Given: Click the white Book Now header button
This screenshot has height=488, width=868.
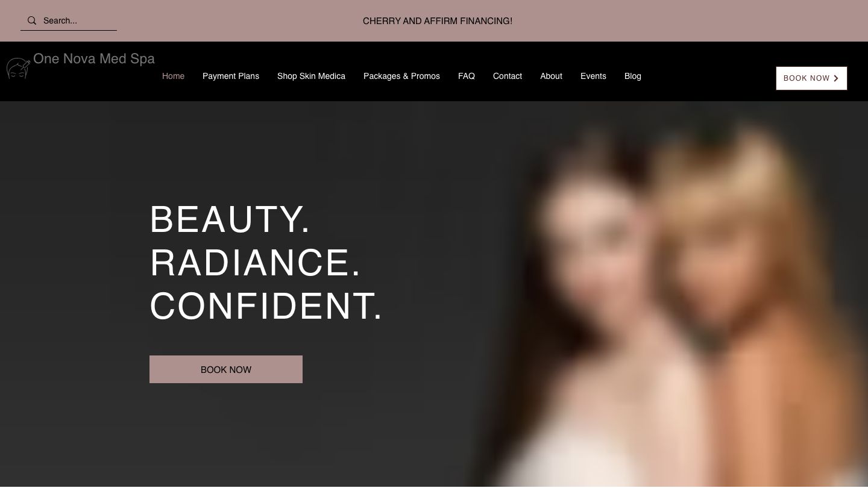Looking at the screenshot, I should [x=811, y=78].
